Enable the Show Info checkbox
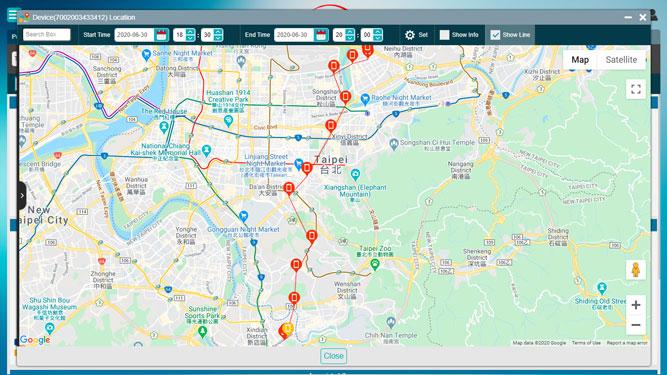This screenshot has height=375, width=667. point(444,35)
